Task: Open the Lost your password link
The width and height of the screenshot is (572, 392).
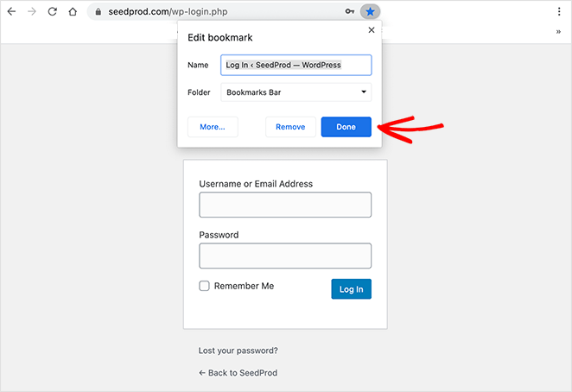Action: tap(238, 351)
